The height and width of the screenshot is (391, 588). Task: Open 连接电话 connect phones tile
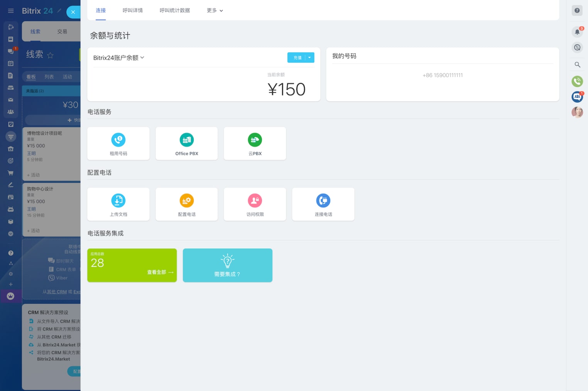tap(323, 204)
